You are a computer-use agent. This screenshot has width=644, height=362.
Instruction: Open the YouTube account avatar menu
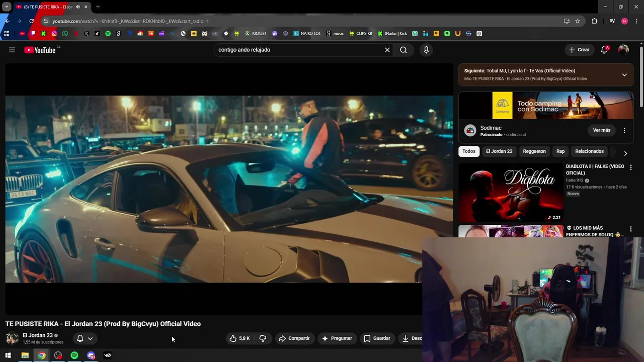click(x=623, y=50)
